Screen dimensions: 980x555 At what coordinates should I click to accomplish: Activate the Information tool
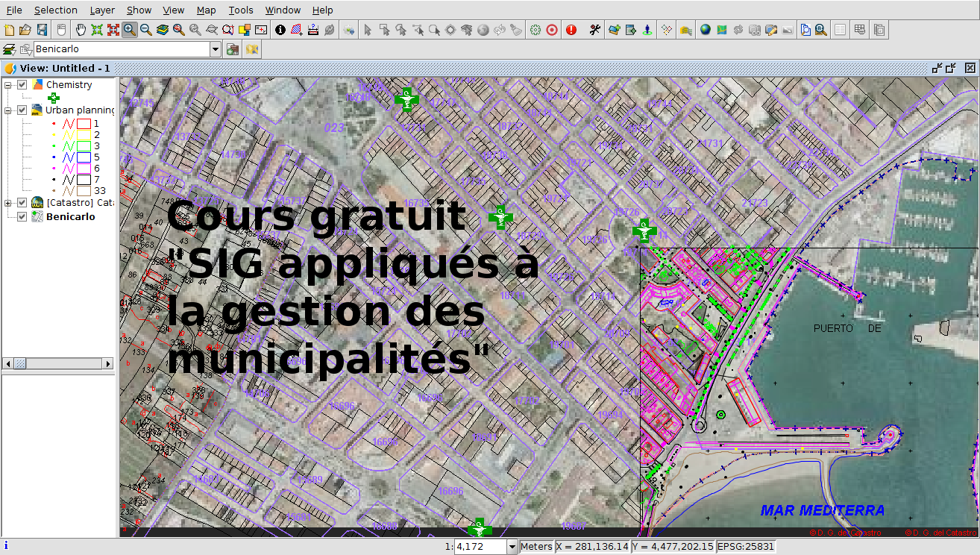[280, 30]
